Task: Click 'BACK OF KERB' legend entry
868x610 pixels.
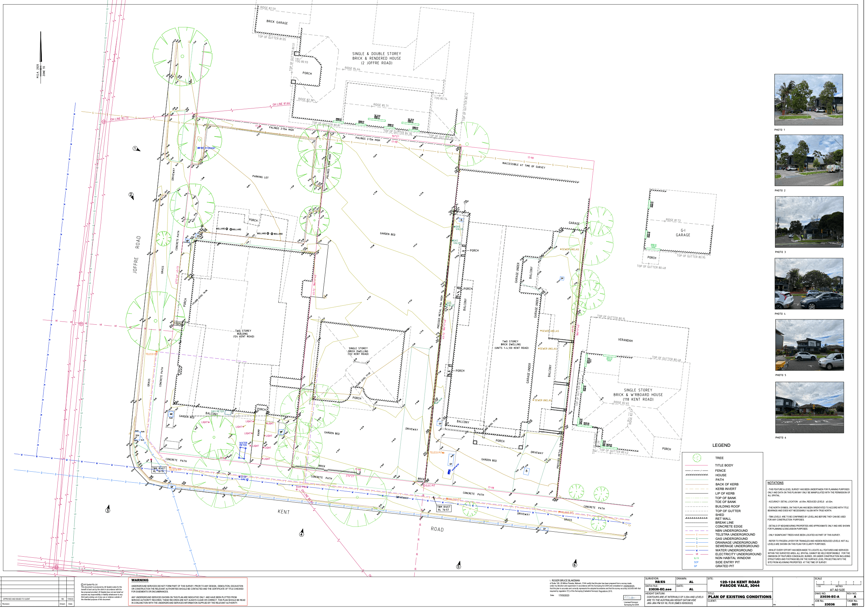Action: tap(726, 484)
